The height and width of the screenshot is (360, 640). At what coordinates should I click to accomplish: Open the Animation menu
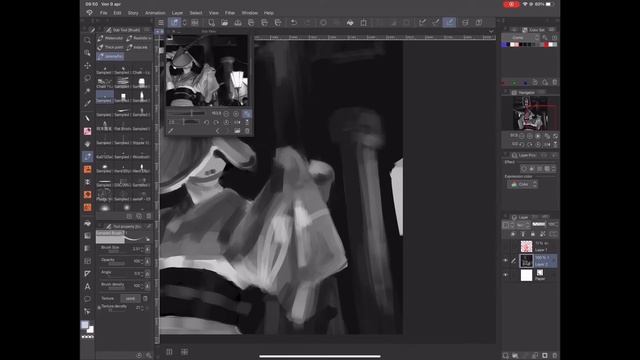tap(155, 13)
